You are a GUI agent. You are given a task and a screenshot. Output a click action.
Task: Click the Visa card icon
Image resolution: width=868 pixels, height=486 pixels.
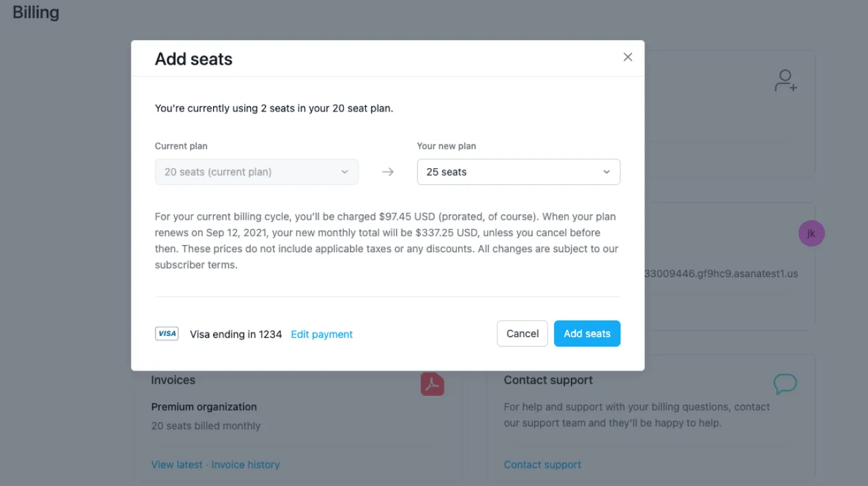167,334
